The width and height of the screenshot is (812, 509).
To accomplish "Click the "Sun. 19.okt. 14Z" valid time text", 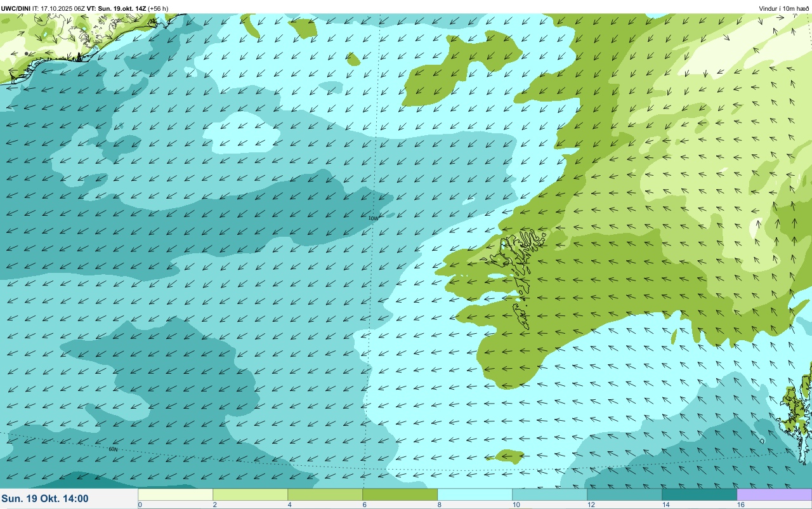I will (122, 8).
